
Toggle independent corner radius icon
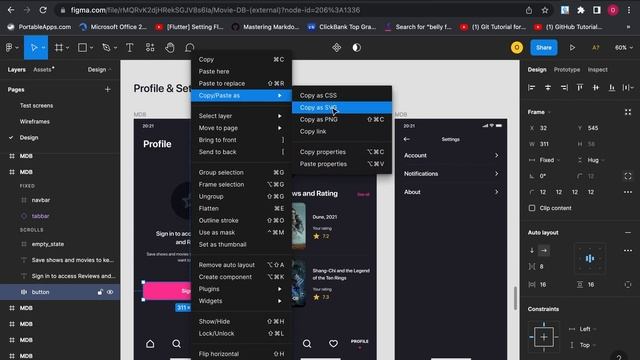[x=628, y=176]
